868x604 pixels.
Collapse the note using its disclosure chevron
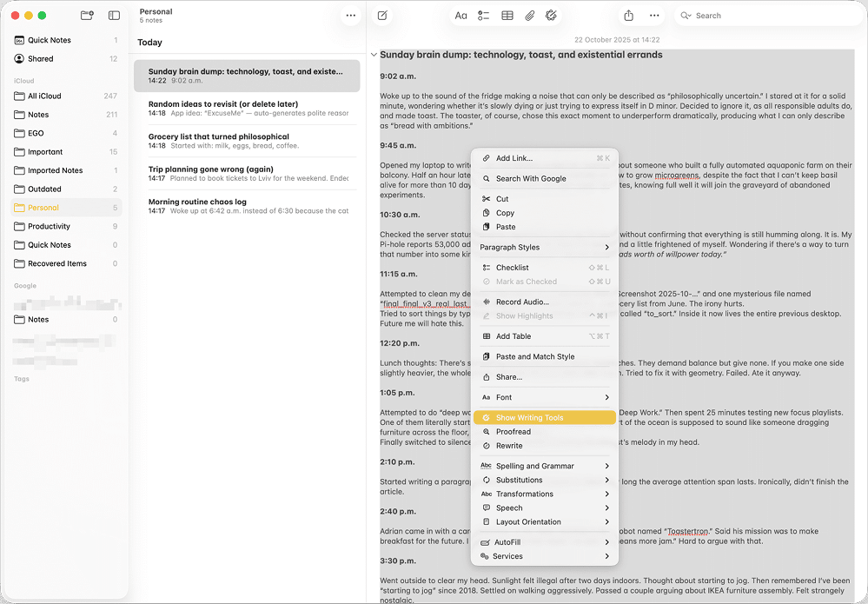coord(374,54)
